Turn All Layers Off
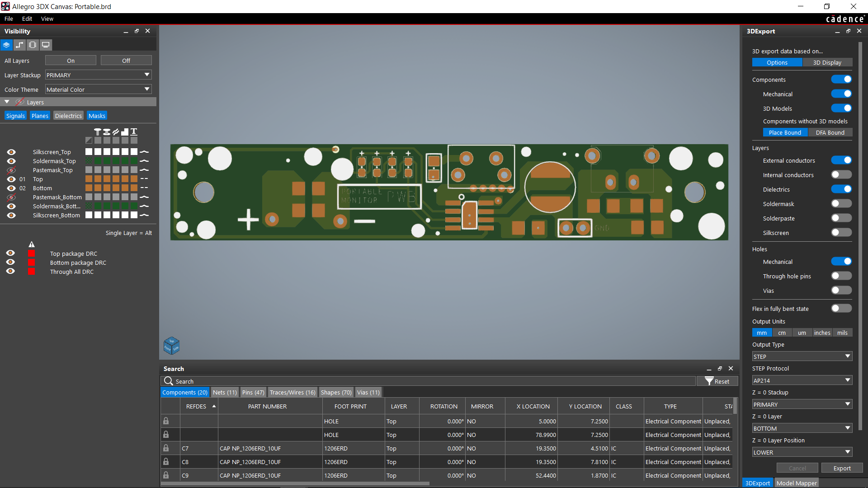Image resolution: width=868 pixels, height=488 pixels. click(x=126, y=60)
